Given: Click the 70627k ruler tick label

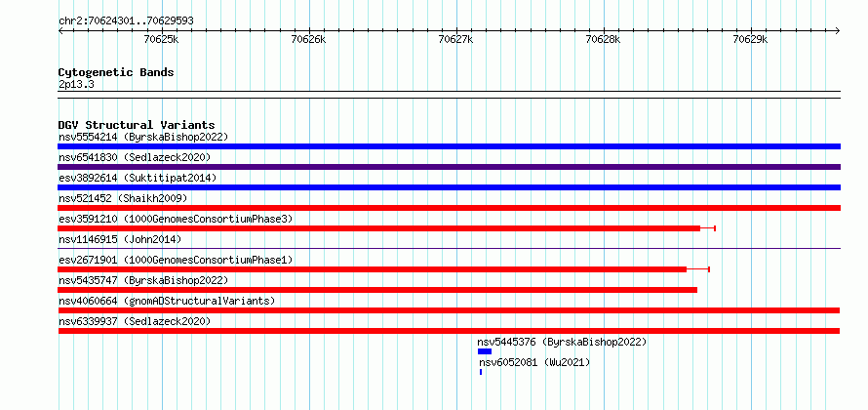Looking at the screenshot, I should [455, 39].
